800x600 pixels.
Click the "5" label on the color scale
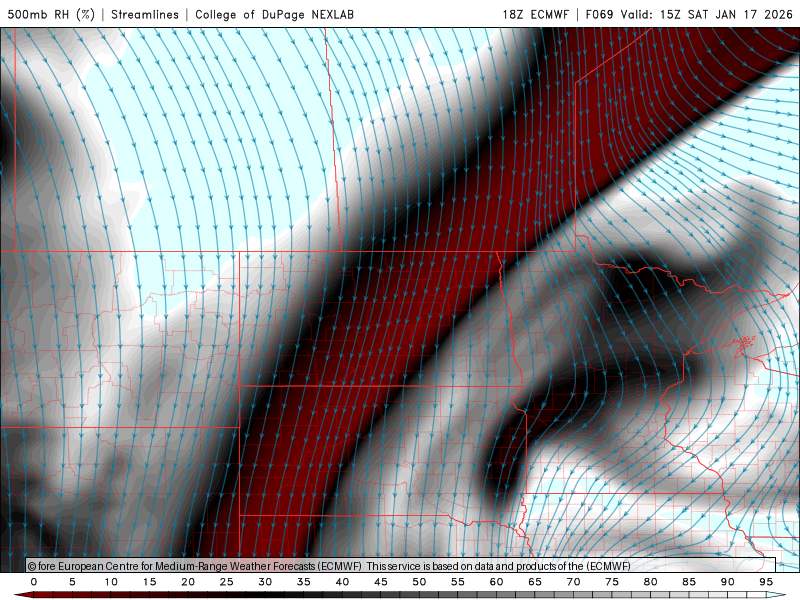click(x=72, y=582)
